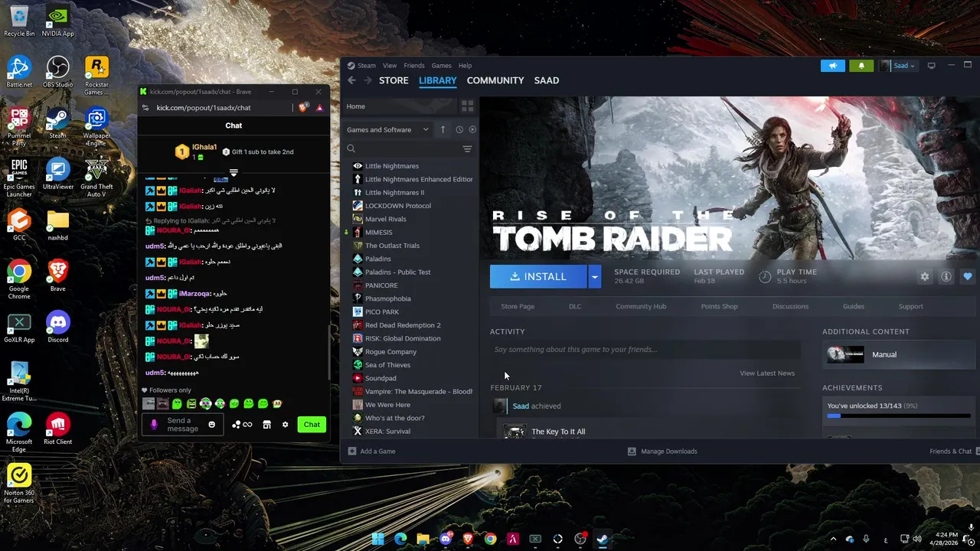
Task: Open the STORE tab in Steam
Action: [394, 80]
